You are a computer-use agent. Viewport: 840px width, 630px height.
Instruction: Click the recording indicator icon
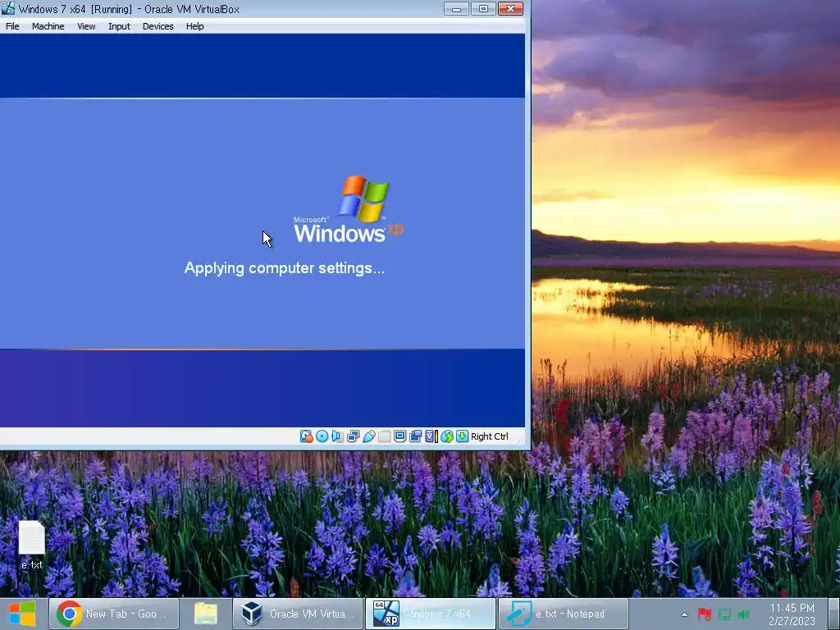click(415, 436)
